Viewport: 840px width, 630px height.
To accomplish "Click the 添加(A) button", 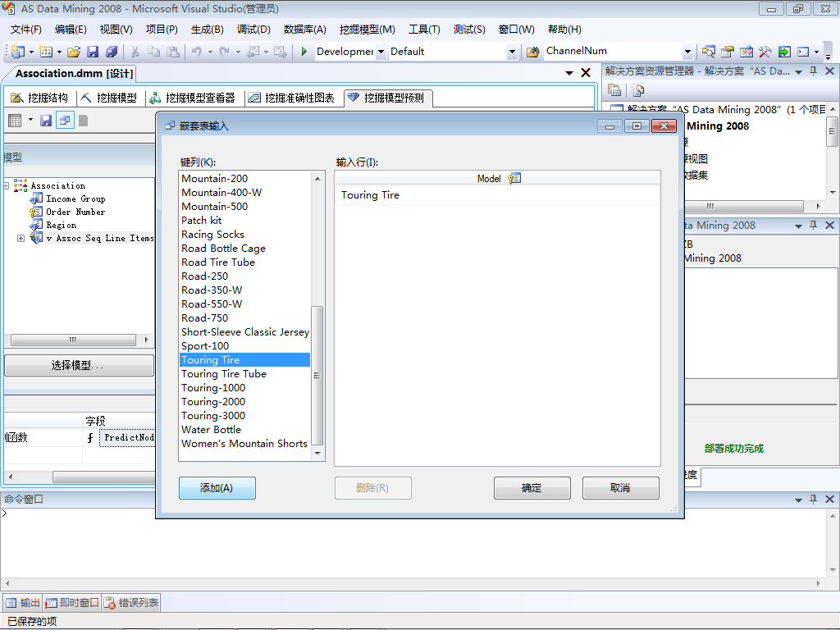I will click(x=217, y=488).
